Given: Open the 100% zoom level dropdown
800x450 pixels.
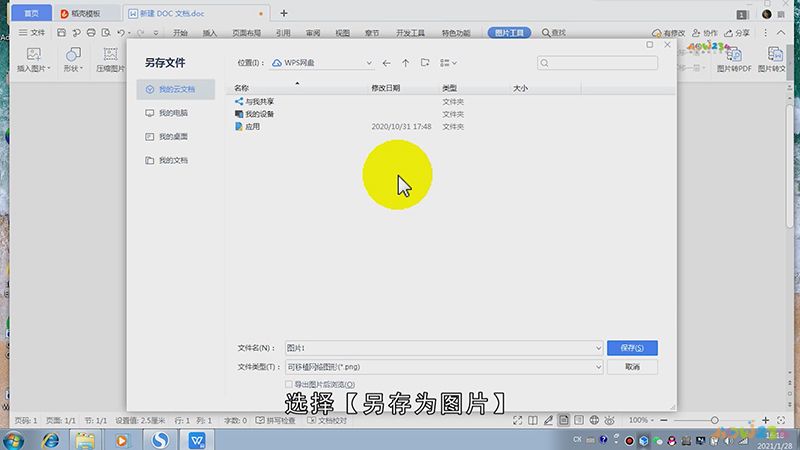Looking at the screenshot, I should (x=641, y=420).
